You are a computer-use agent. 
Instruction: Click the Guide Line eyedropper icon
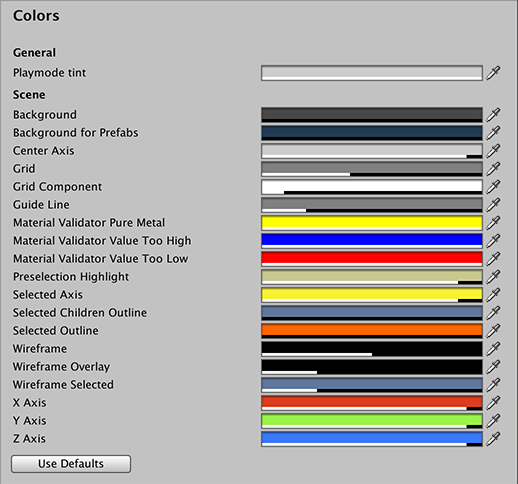click(493, 205)
